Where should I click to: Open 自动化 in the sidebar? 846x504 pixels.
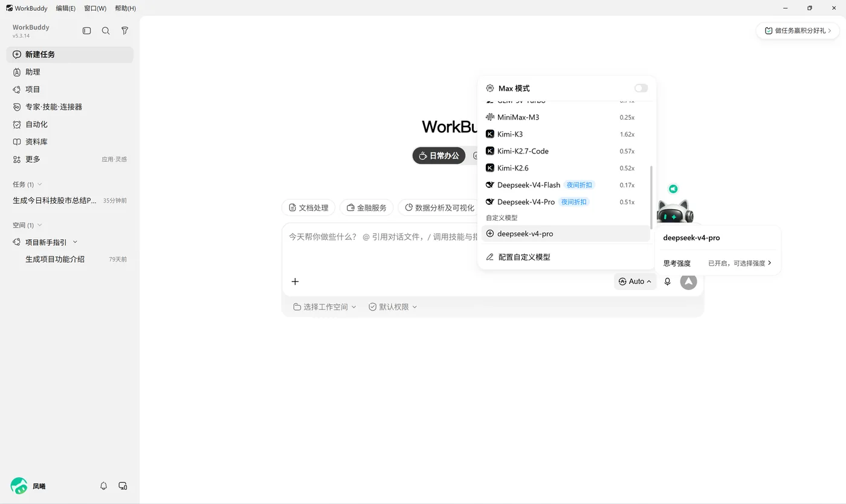(x=69, y=124)
